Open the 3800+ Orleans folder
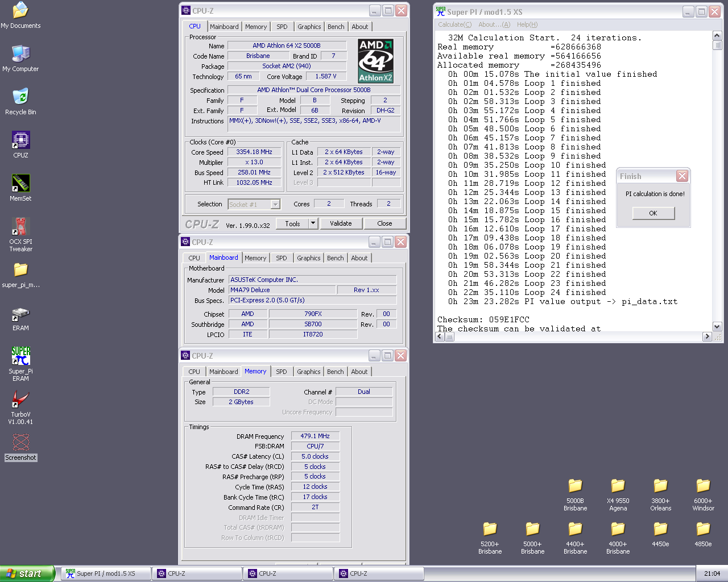Viewport: 728px width, 582px height. point(660,494)
